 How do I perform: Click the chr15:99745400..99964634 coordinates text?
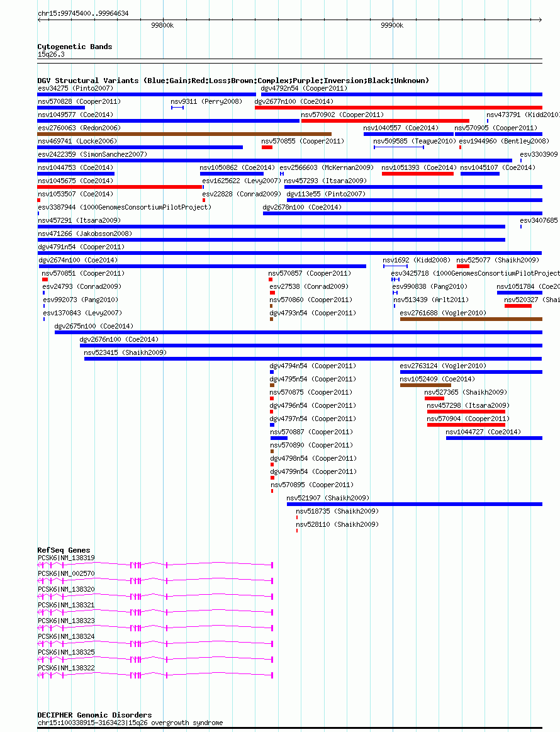tap(83, 14)
